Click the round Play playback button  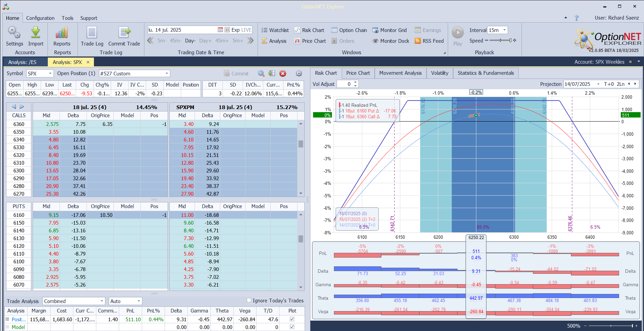point(457,33)
